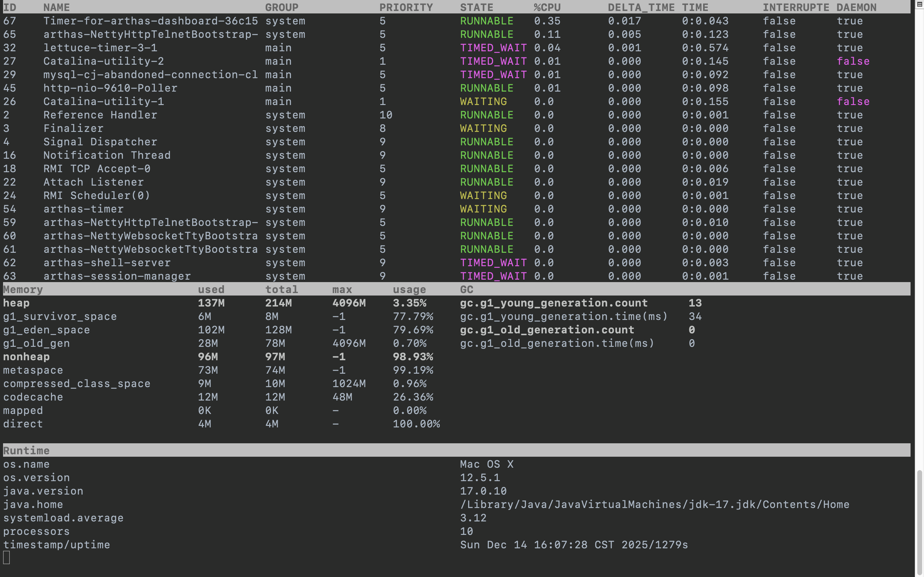Image resolution: width=924 pixels, height=577 pixels.
Task: Click the metaspace usage 99.19% value
Action: 413,370
